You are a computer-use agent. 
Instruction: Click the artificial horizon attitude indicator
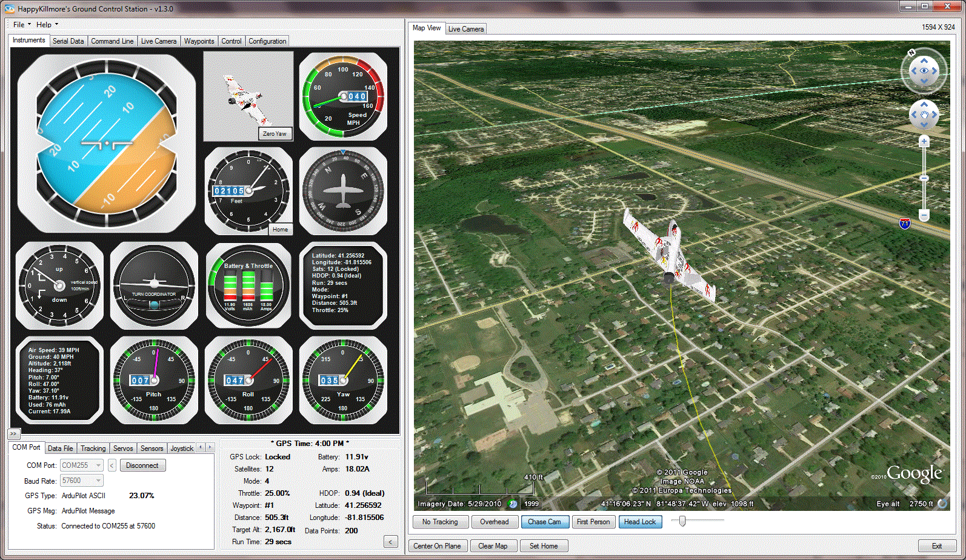click(x=107, y=144)
